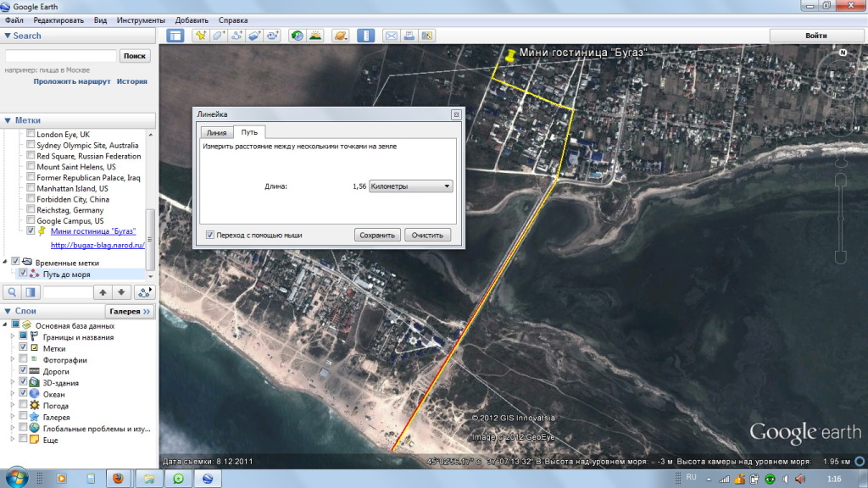Click in the Search input field

point(61,56)
